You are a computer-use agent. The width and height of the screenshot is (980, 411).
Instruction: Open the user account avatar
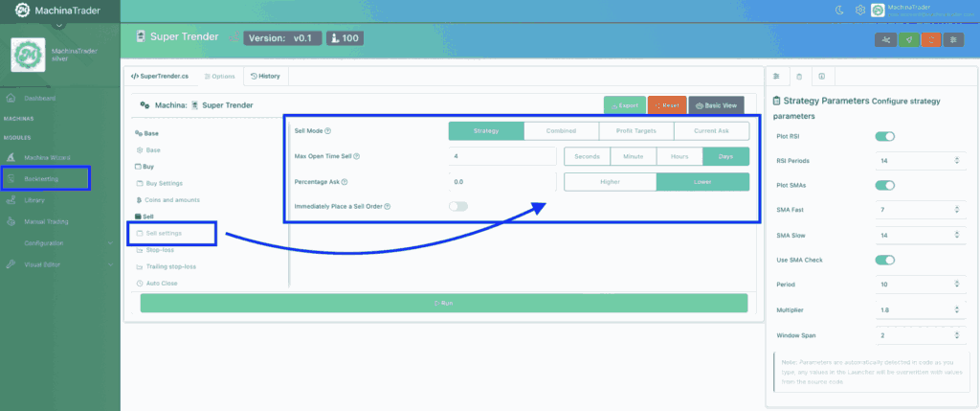[x=878, y=10]
